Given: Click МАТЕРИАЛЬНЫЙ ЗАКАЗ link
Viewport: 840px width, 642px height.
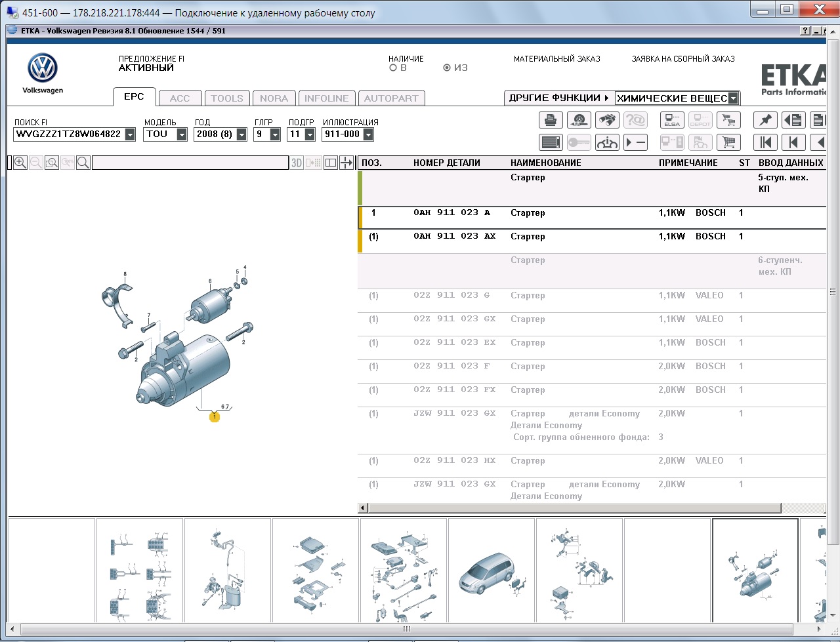Looking at the screenshot, I should 557,59.
